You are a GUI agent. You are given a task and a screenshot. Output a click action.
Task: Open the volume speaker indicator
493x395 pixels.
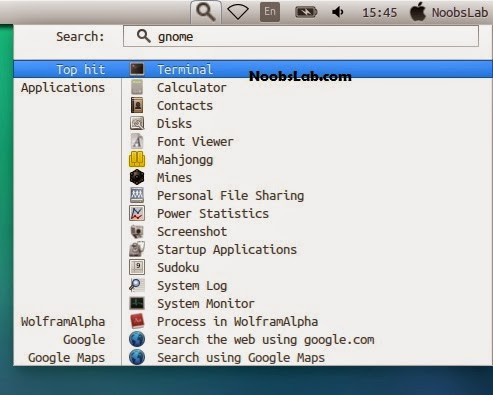(x=338, y=12)
